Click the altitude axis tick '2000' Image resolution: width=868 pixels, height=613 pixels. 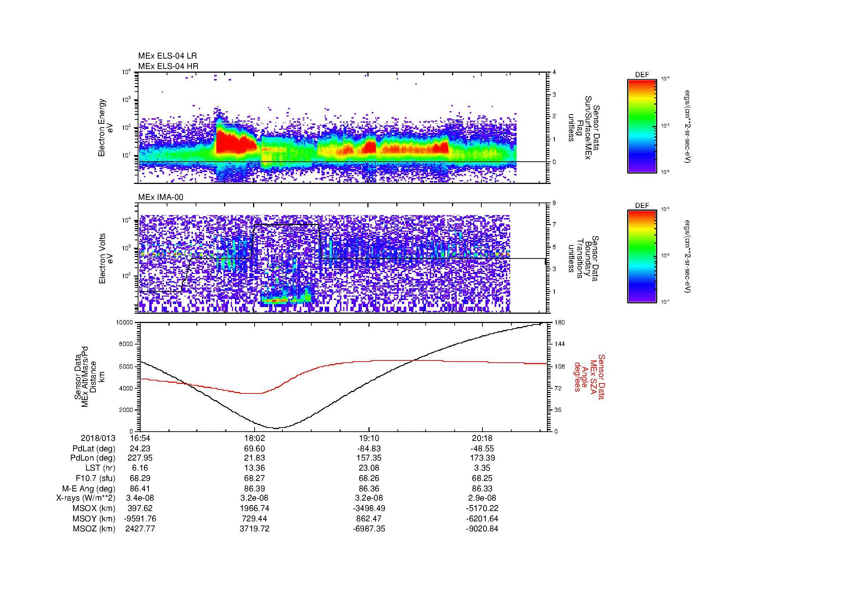click(126, 410)
